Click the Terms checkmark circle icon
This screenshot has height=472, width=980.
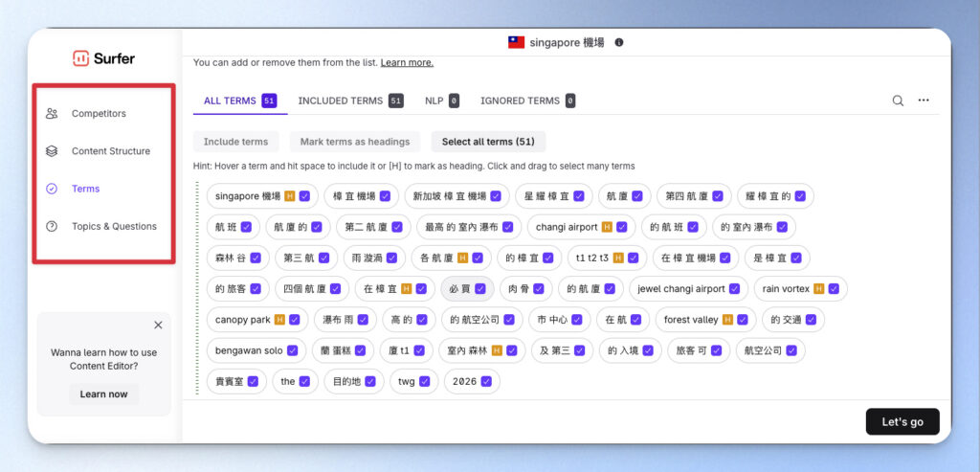52,189
